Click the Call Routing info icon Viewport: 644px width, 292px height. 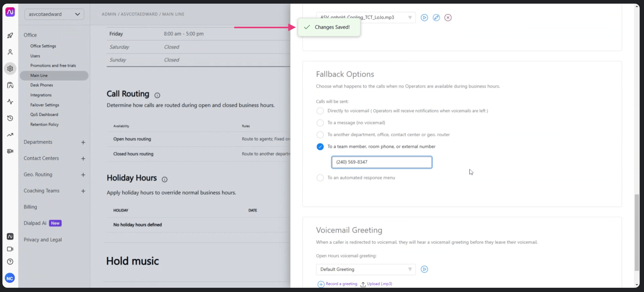click(x=157, y=95)
